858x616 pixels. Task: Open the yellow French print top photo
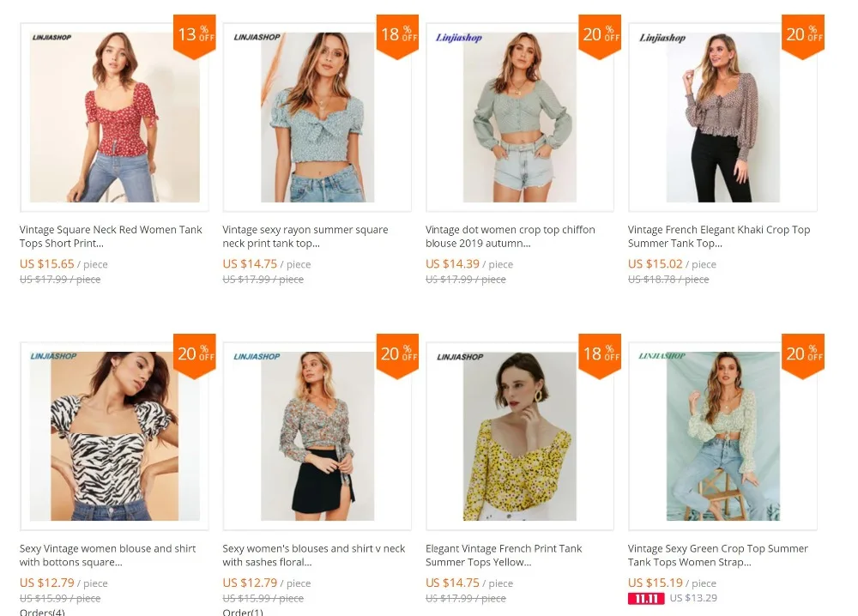point(520,436)
